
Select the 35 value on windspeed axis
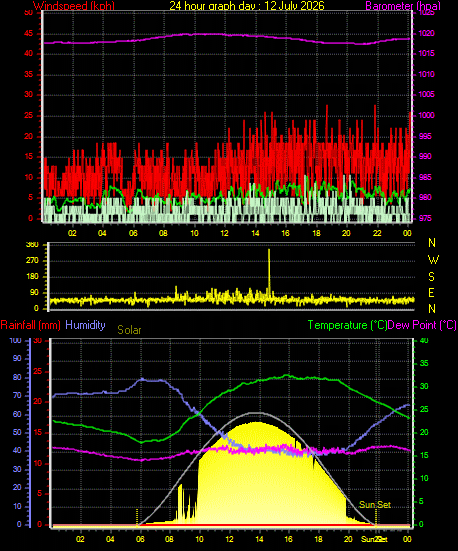[28, 74]
